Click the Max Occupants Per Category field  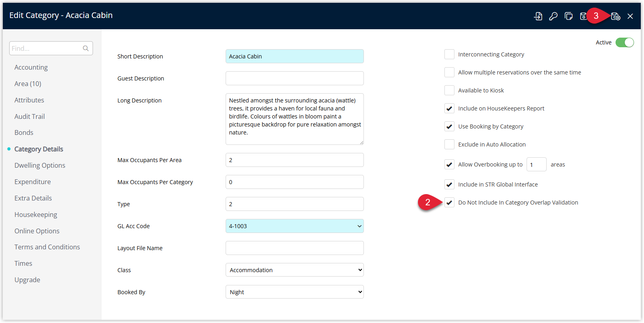pos(295,182)
